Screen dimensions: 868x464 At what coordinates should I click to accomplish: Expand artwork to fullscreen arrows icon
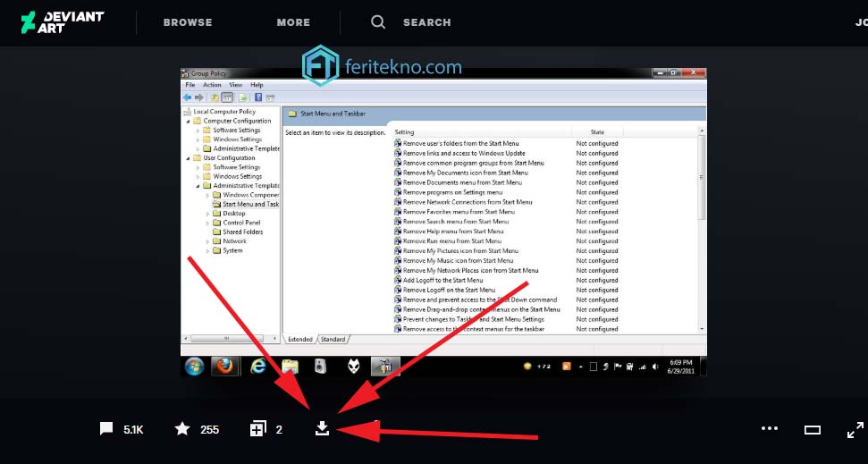pos(855,430)
